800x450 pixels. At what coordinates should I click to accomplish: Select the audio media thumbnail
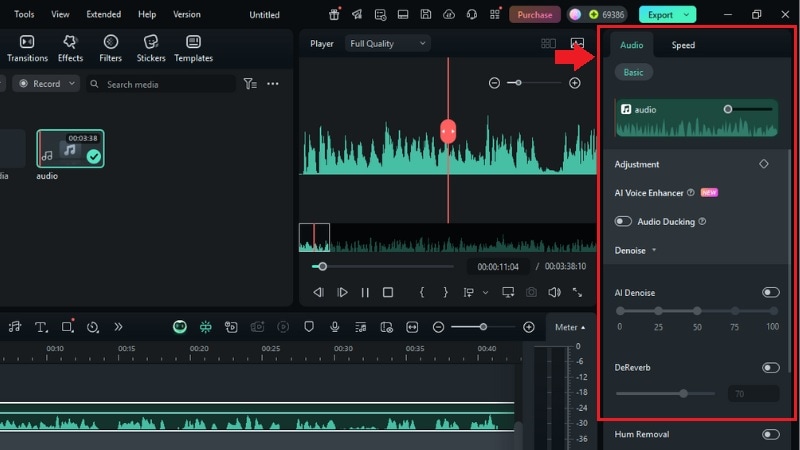point(70,148)
